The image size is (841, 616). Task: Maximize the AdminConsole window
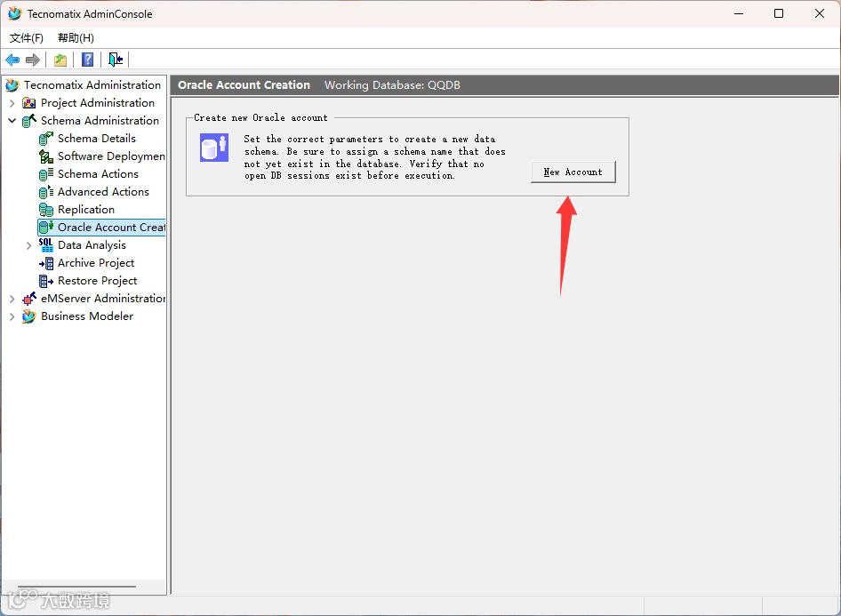[779, 13]
